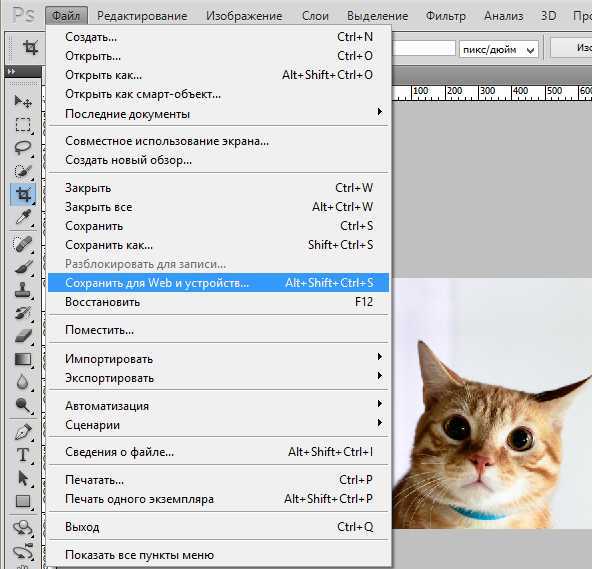
Task: Select the 3D Rotate tool
Action: (23, 528)
